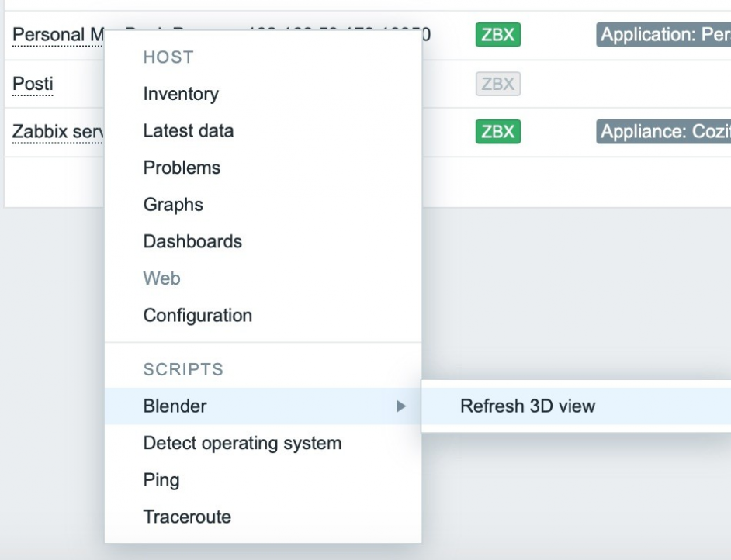Open host Configuration
Screen dimensions: 731x560
(x=197, y=316)
